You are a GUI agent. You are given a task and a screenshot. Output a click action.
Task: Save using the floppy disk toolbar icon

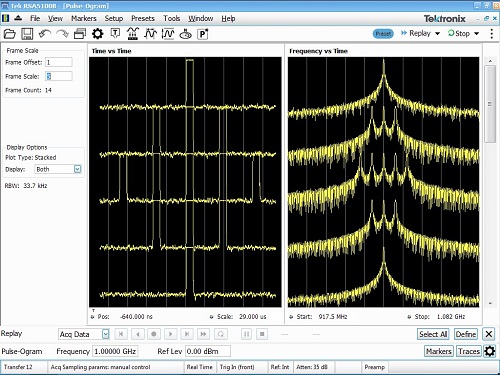pyautogui.click(x=27, y=34)
